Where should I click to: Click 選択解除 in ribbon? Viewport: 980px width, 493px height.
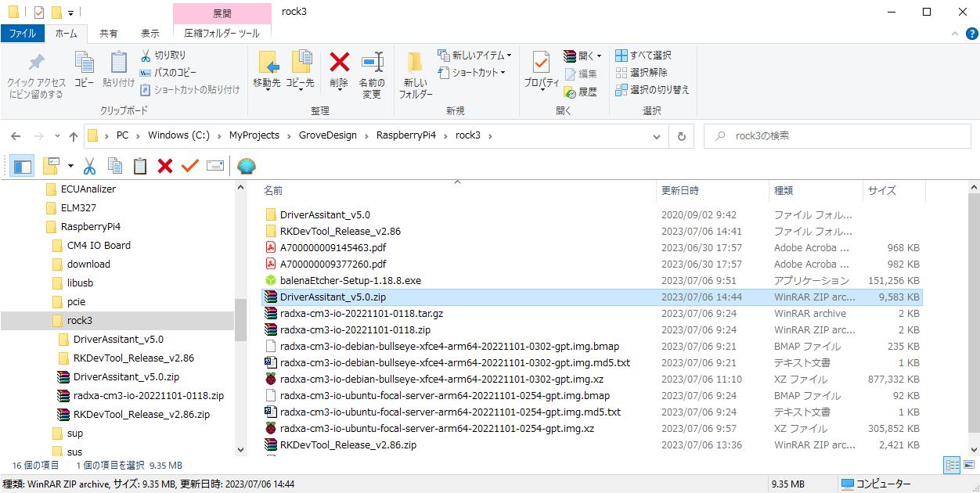tap(641, 73)
